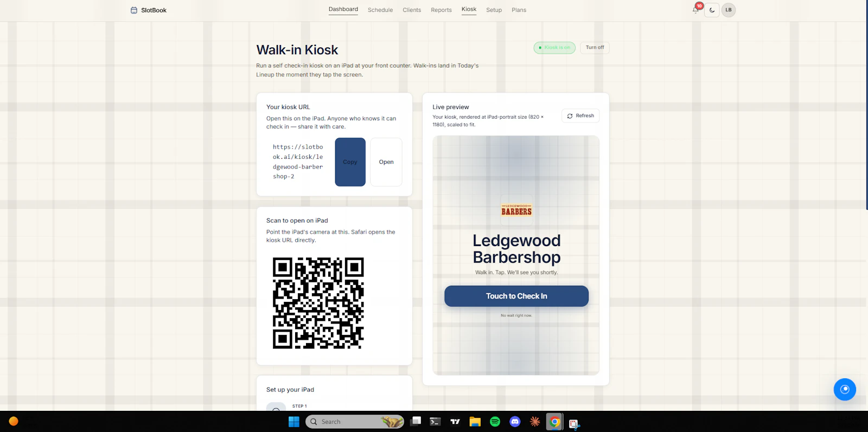
Task: Refresh the live preview
Action: pos(580,115)
